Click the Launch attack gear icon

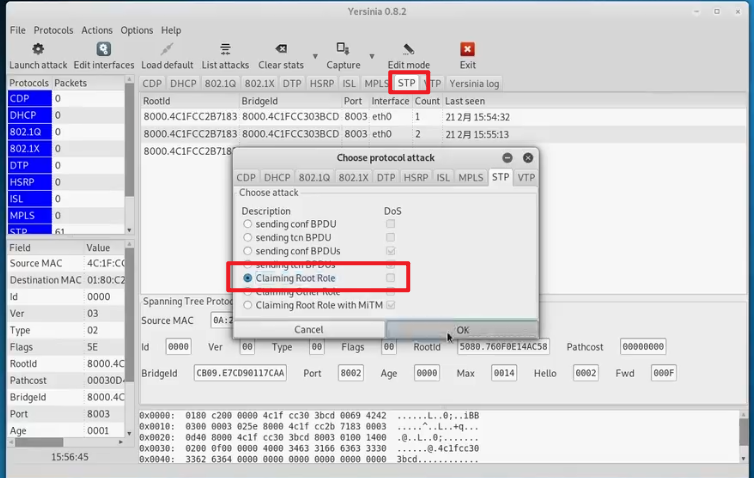pyautogui.click(x=38, y=49)
